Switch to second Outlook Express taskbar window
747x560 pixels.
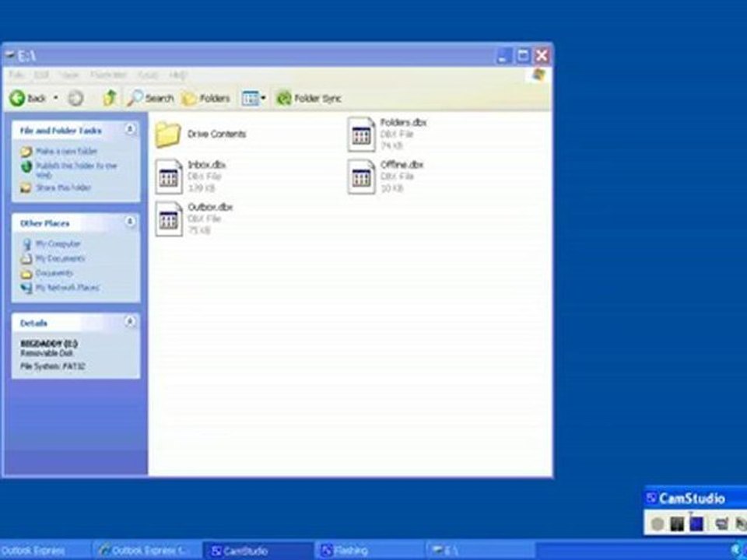tap(147, 551)
